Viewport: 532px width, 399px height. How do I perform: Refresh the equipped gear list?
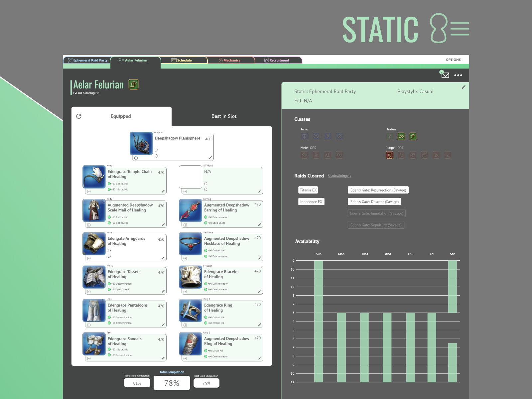79,116
